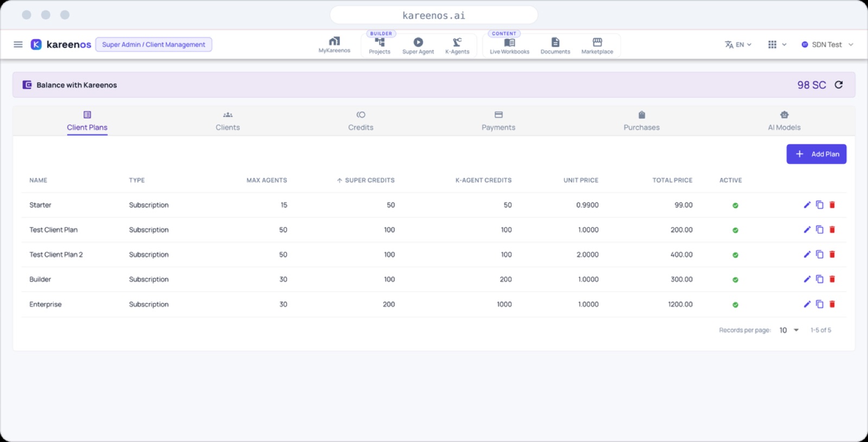Screen dimensions: 868x442
Task: Click Balance with Kareenos label
Action: tap(76, 85)
